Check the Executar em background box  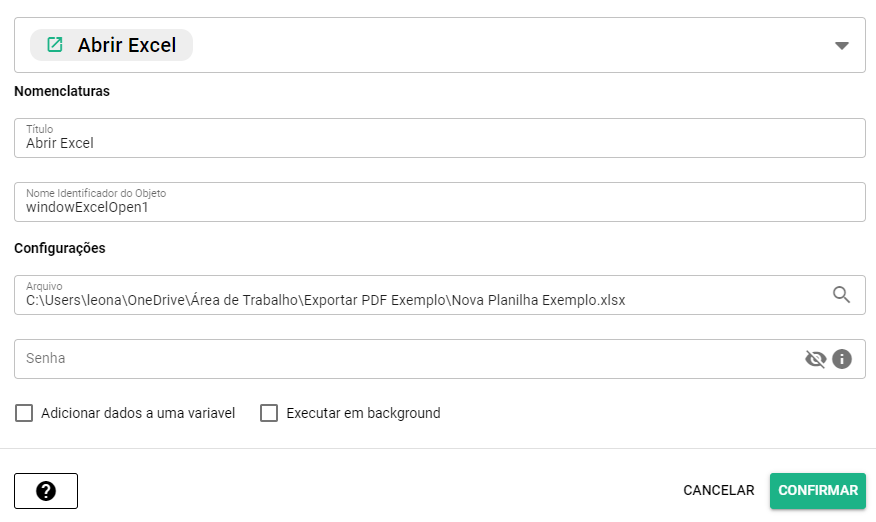269,413
